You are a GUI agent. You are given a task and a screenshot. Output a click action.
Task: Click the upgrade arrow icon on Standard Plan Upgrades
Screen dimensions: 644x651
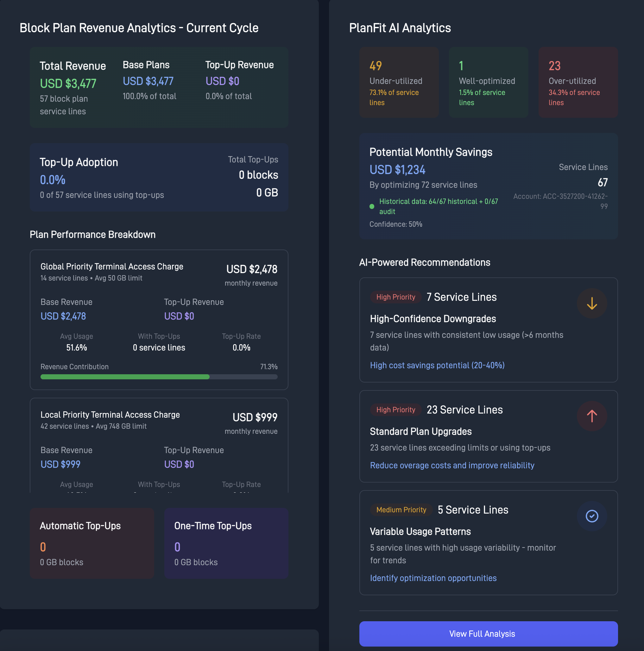pyautogui.click(x=592, y=416)
